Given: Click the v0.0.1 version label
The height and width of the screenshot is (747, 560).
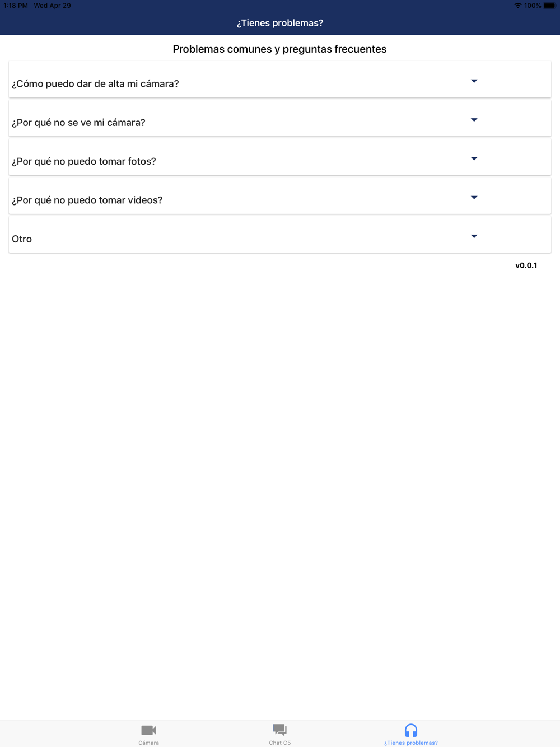Looking at the screenshot, I should coord(526,265).
